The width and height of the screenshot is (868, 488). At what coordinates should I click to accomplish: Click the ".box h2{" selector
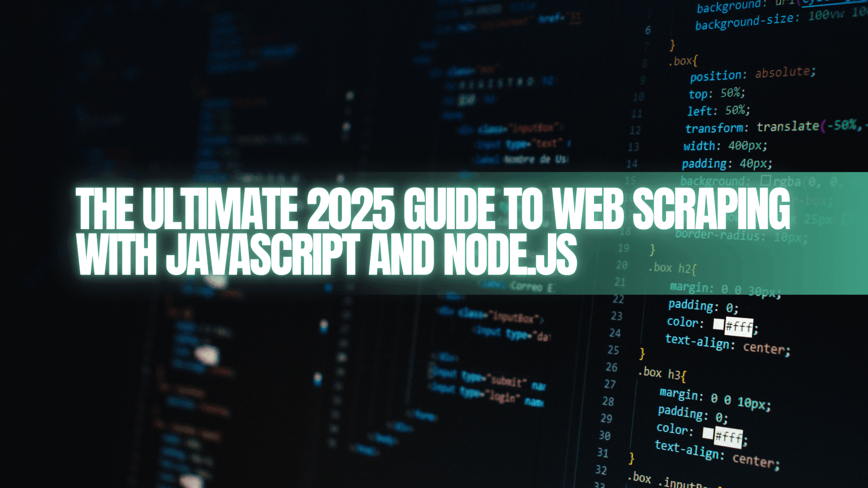(x=672, y=268)
